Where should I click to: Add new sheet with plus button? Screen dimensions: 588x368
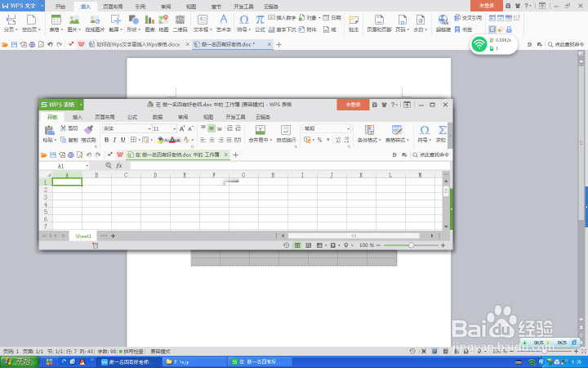tap(113, 236)
